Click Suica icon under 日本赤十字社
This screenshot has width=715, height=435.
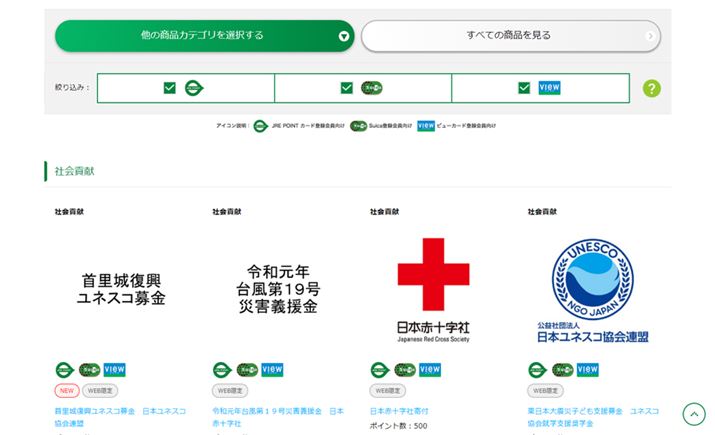(x=405, y=370)
